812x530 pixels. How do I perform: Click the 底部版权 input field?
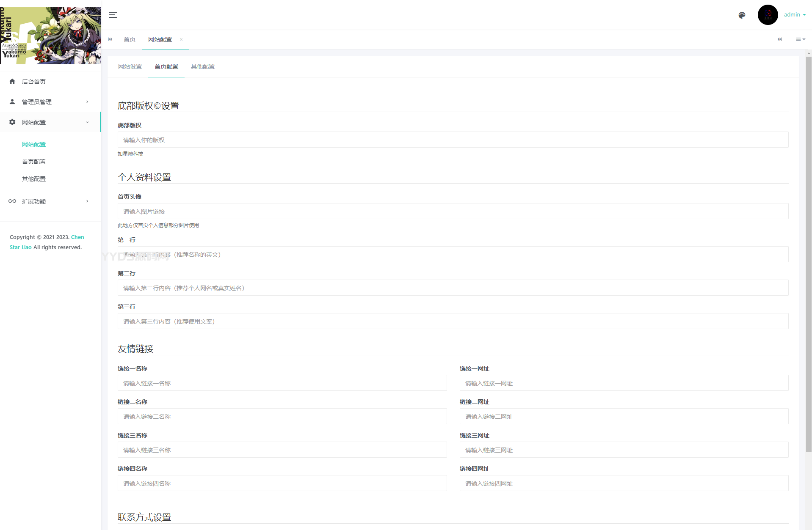[453, 140]
